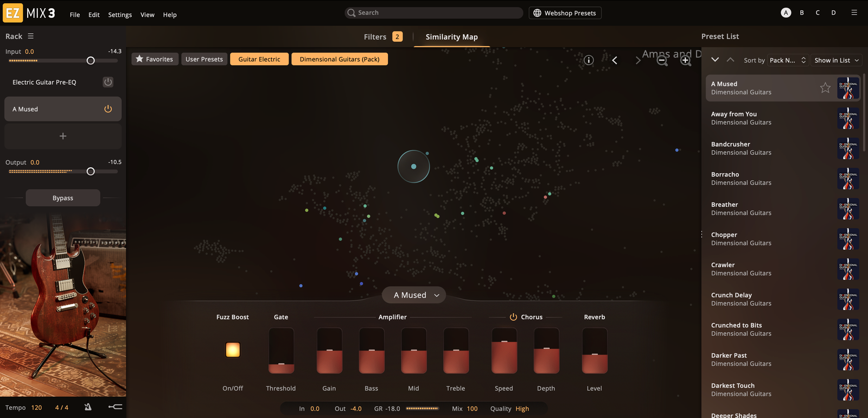Screen dimensions: 868x418
Task: Add new rack slot with plus
Action: click(x=63, y=136)
